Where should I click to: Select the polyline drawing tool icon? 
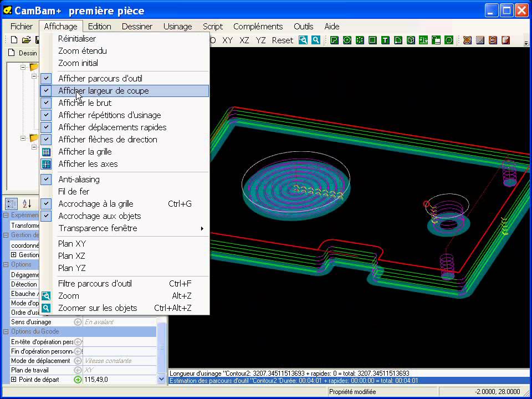click(334, 40)
